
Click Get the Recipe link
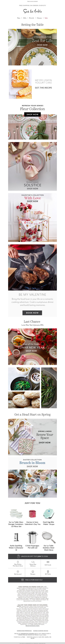tap(43, 88)
